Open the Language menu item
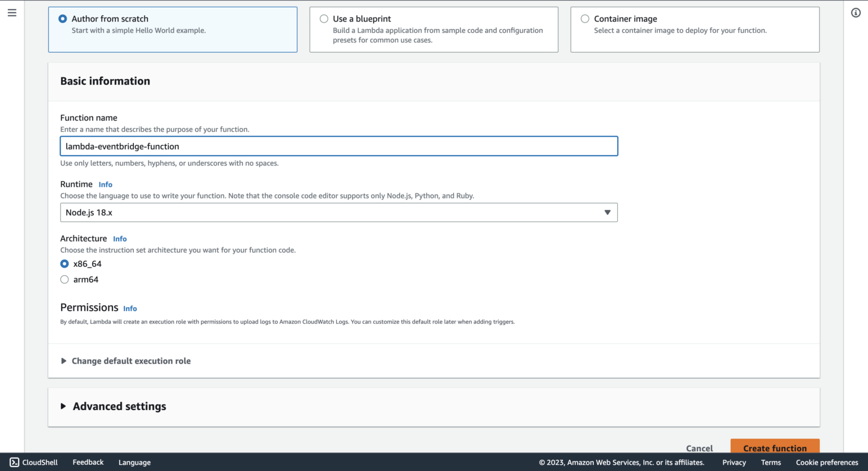The width and height of the screenshot is (868, 471). coord(134,462)
